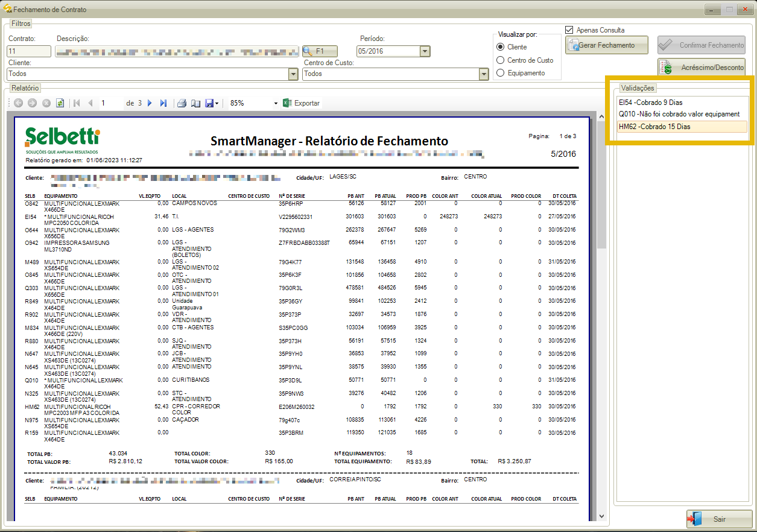Click the Fechamento de Contrato window icon
Screen dimensions: 757x532
pos(8,9)
